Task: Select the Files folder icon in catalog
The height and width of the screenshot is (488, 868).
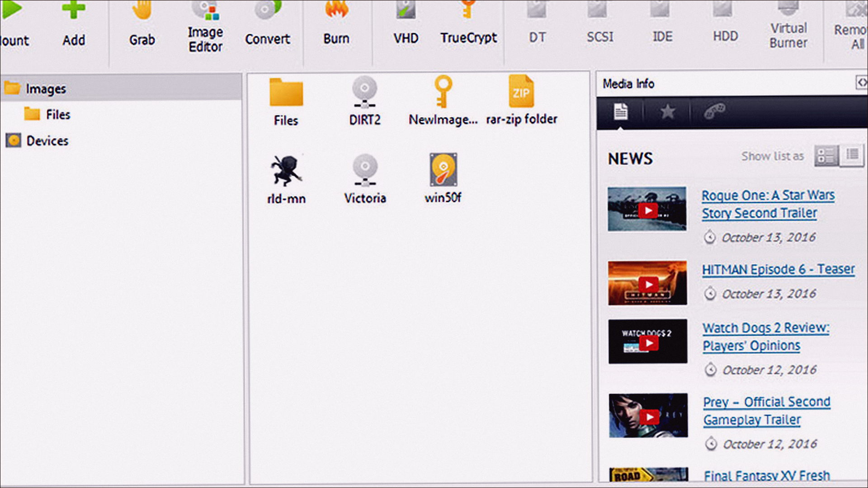Action: point(286,103)
